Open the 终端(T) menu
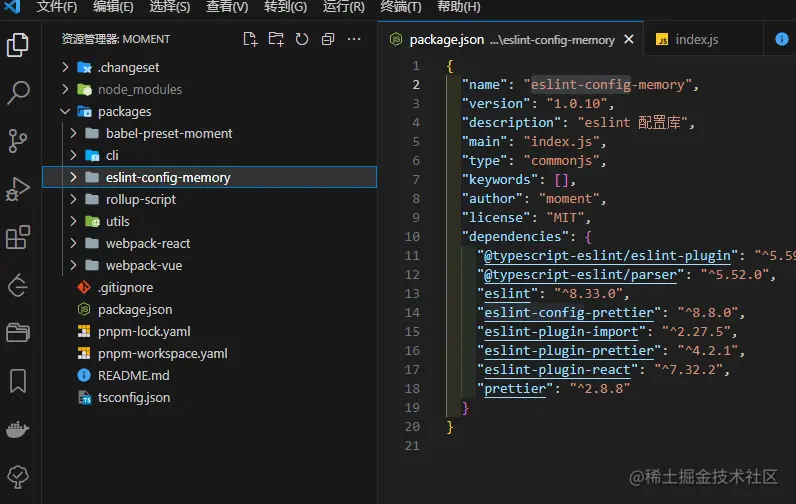796x504 pixels. click(401, 7)
